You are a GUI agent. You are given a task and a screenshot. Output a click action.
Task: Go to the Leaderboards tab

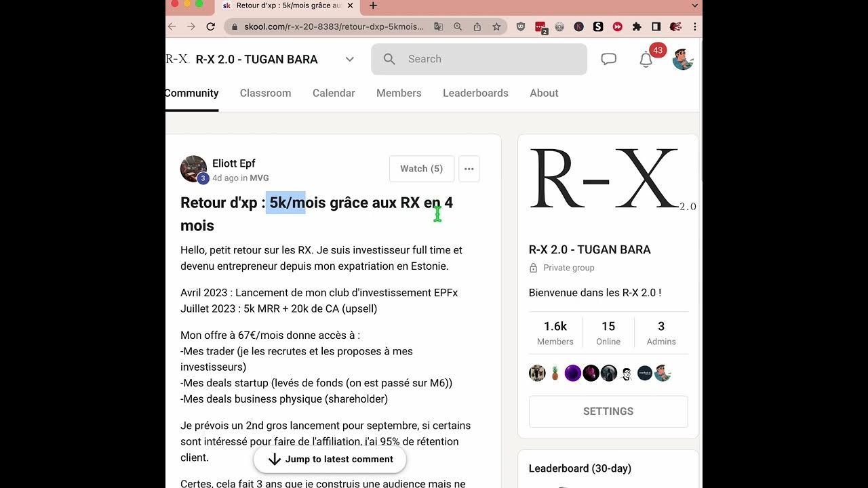(475, 93)
